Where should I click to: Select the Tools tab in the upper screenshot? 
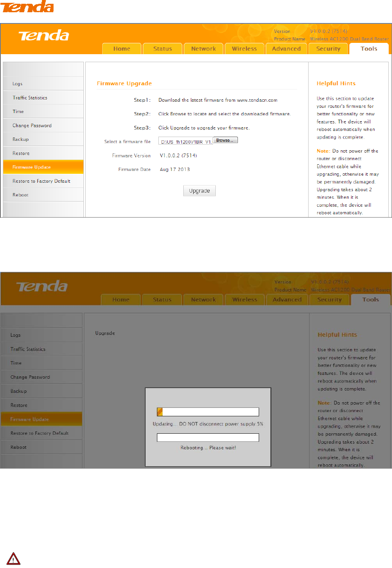coord(369,49)
